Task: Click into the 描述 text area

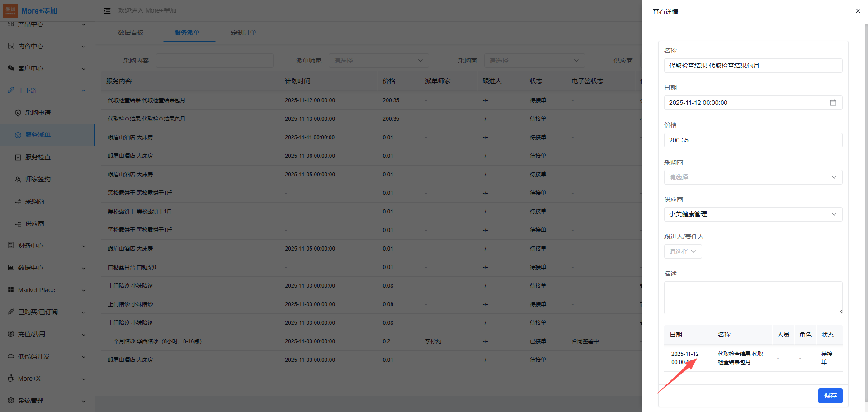Action: click(x=753, y=298)
